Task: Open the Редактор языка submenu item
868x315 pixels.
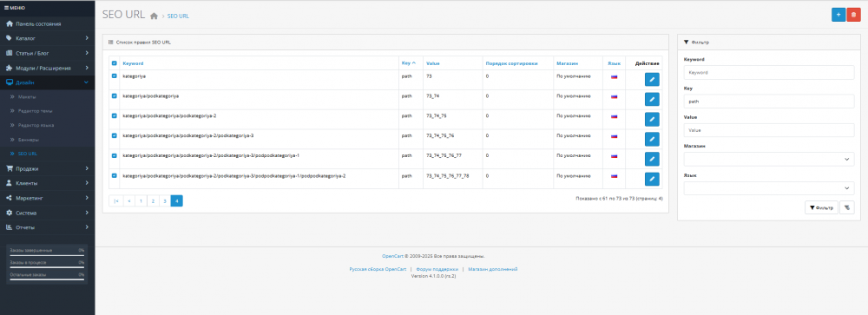Action: (x=48, y=125)
